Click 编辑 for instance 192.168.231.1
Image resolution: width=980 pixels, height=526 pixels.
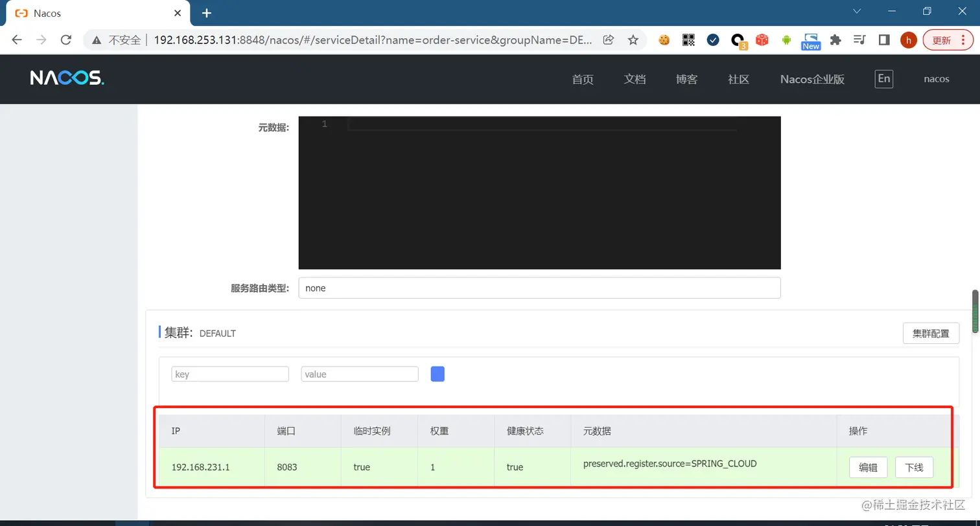coord(868,467)
